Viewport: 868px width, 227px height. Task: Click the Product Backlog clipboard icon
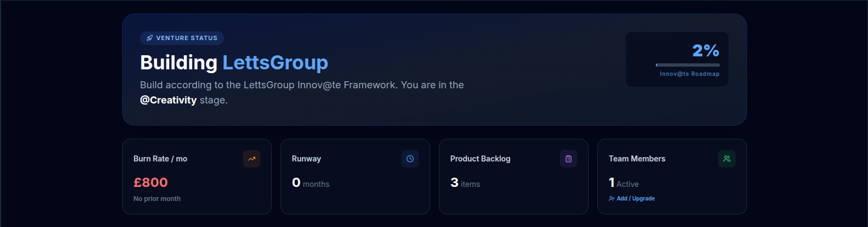pos(569,159)
